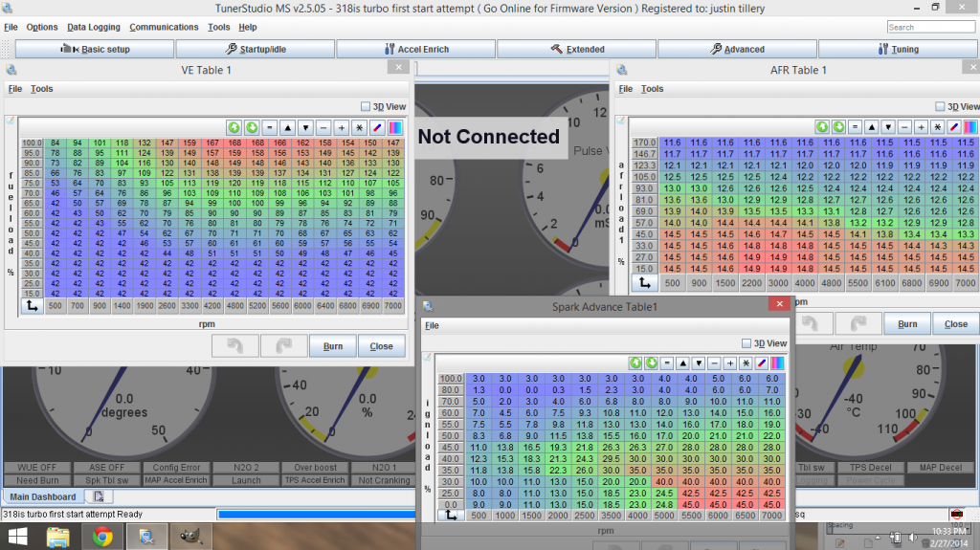The image size is (980, 550).
Task: Click green down-arrow icon in AFR Table 1
Action: coord(838,127)
